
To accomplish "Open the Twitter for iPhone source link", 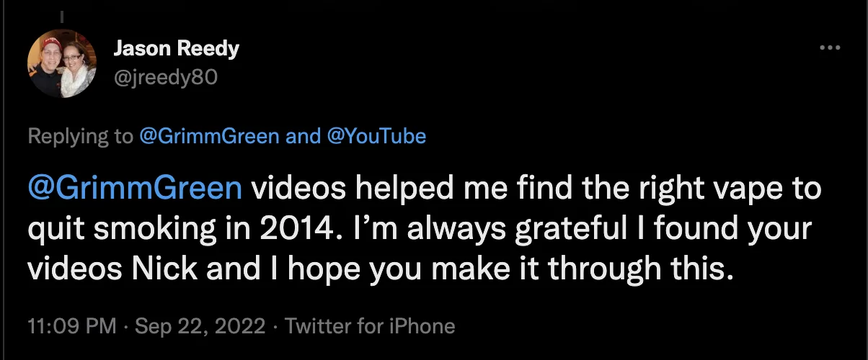I will coord(370,326).
